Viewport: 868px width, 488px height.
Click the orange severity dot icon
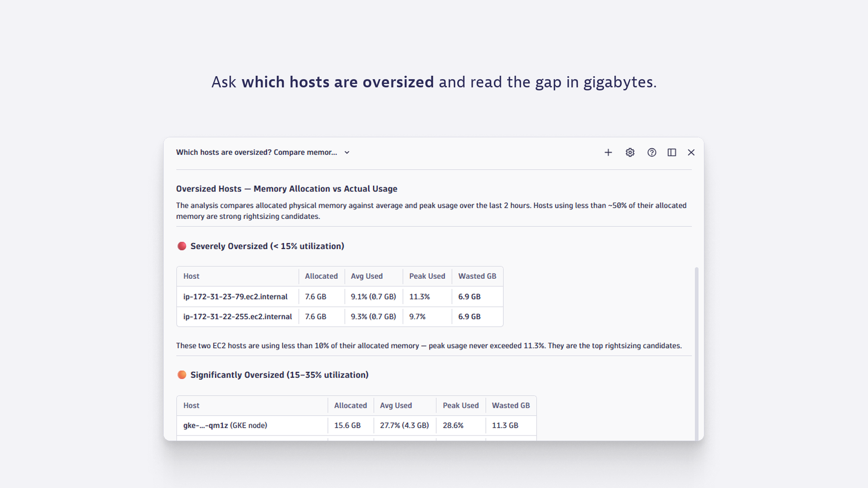coord(182,375)
